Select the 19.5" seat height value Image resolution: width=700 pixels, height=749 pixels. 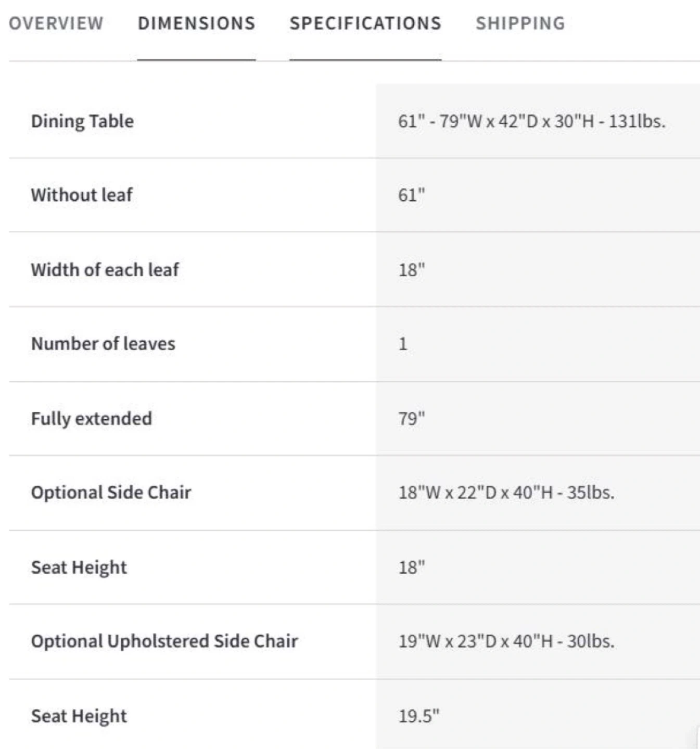pyautogui.click(x=418, y=716)
